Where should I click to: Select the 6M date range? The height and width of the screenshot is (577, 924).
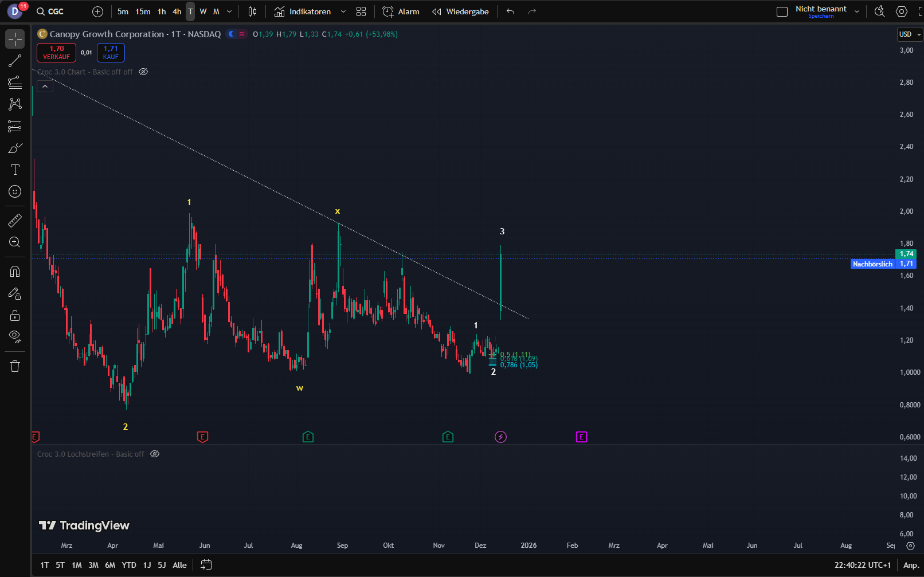[x=110, y=565]
